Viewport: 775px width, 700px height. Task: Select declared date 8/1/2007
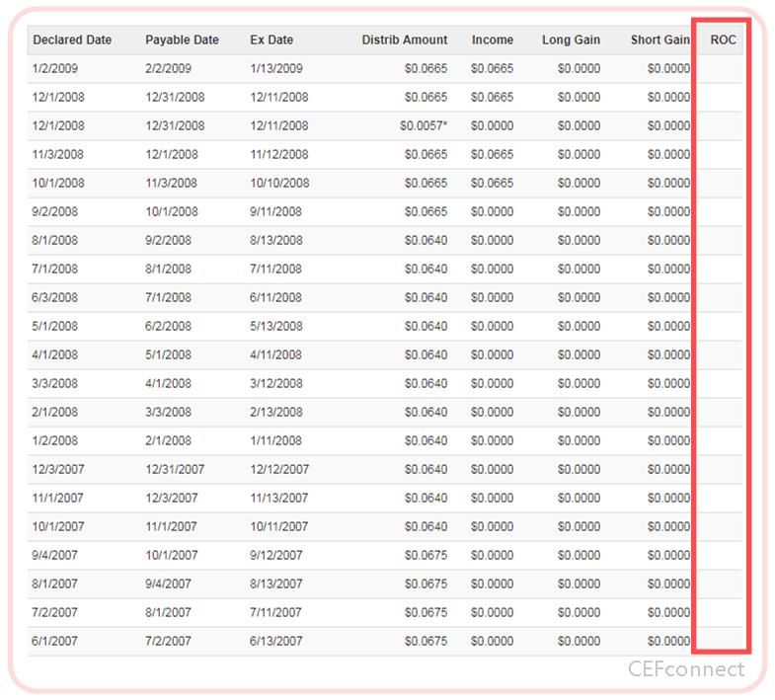pyautogui.click(x=55, y=584)
